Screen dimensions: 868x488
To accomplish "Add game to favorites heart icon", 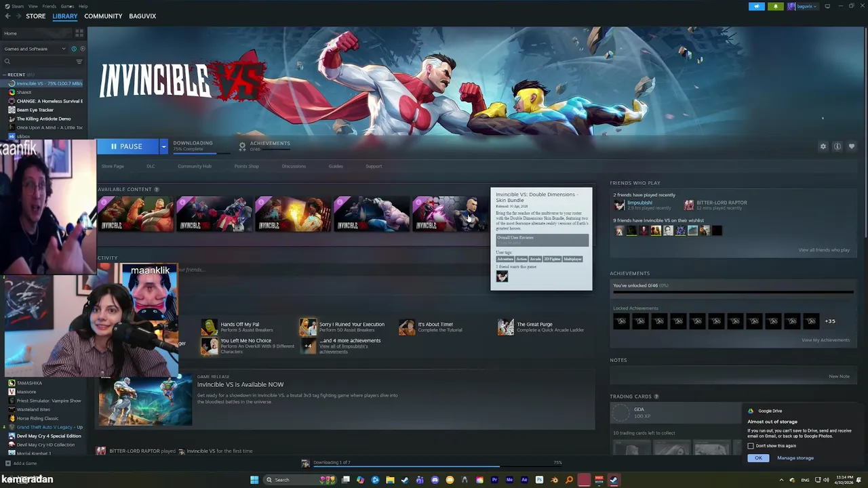I will click(852, 146).
